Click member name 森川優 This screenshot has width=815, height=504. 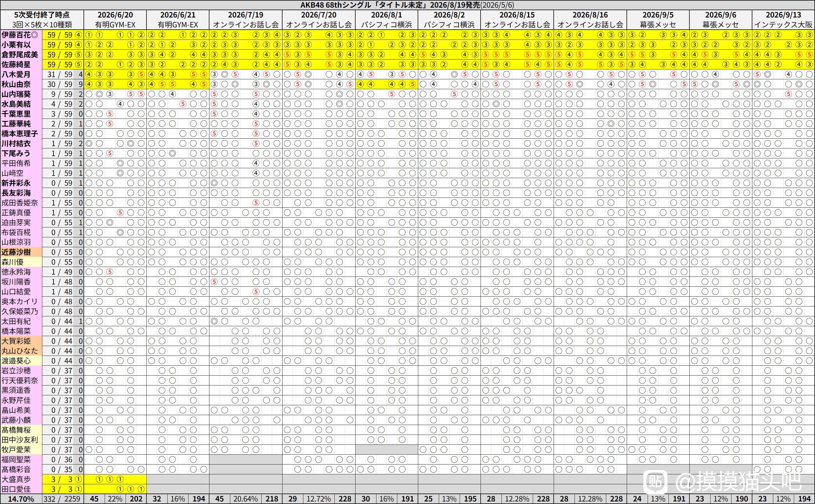click(x=13, y=262)
